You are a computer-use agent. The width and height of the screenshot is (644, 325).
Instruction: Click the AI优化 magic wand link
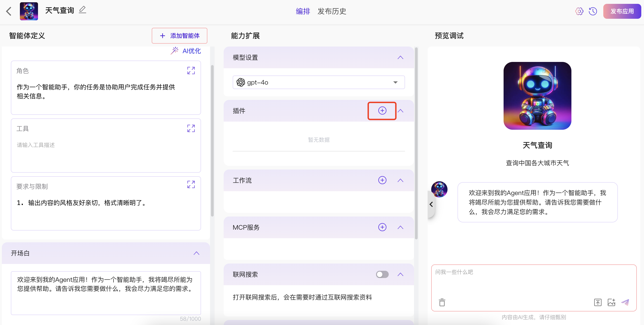tap(186, 51)
